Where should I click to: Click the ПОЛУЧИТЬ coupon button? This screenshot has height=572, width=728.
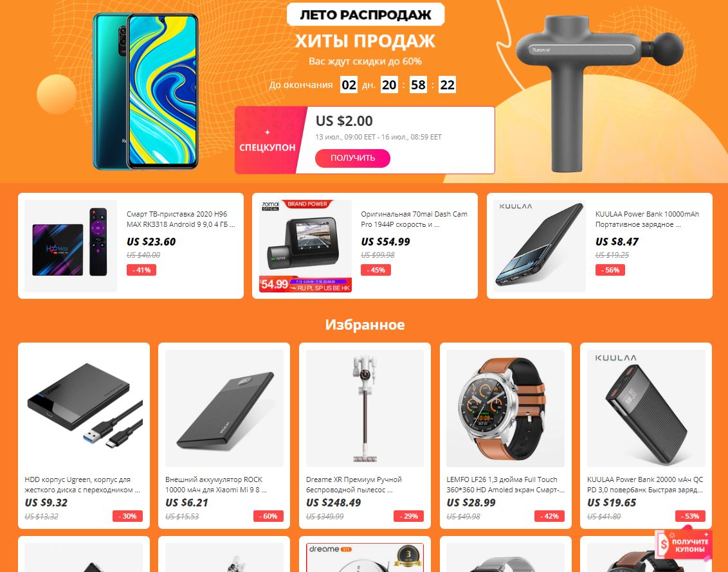(352, 158)
